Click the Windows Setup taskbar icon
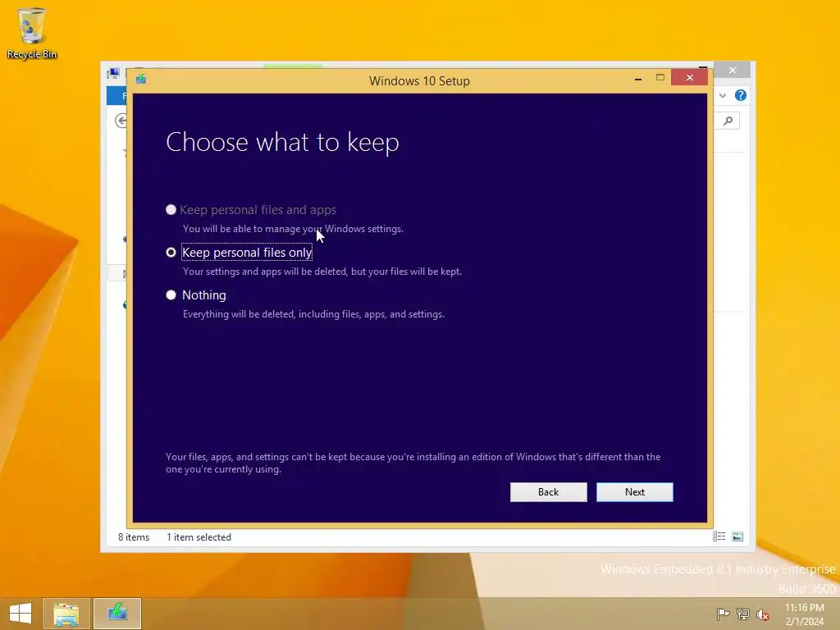Image resolution: width=840 pixels, height=630 pixels. (117, 614)
